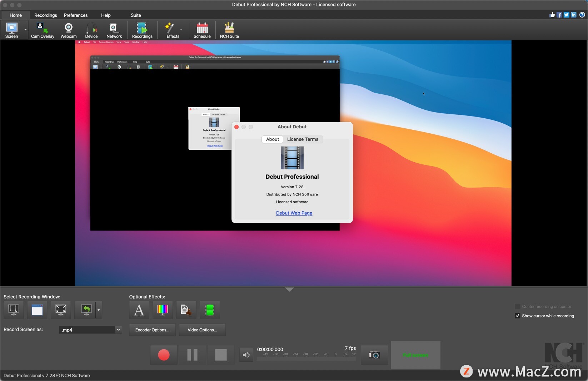Viewport: 588px width, 381px height.
Task: Choose the application window recording option
Action: click(37, 310)
